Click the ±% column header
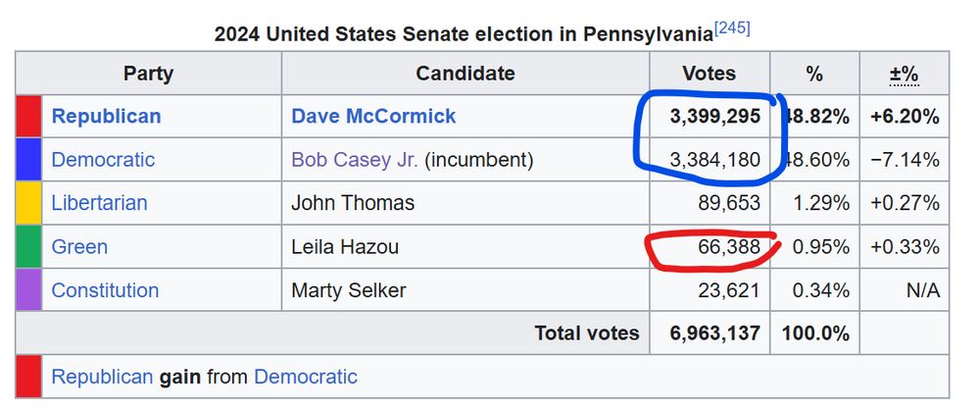Screen dimensions: 980x410 pos(905,74)
